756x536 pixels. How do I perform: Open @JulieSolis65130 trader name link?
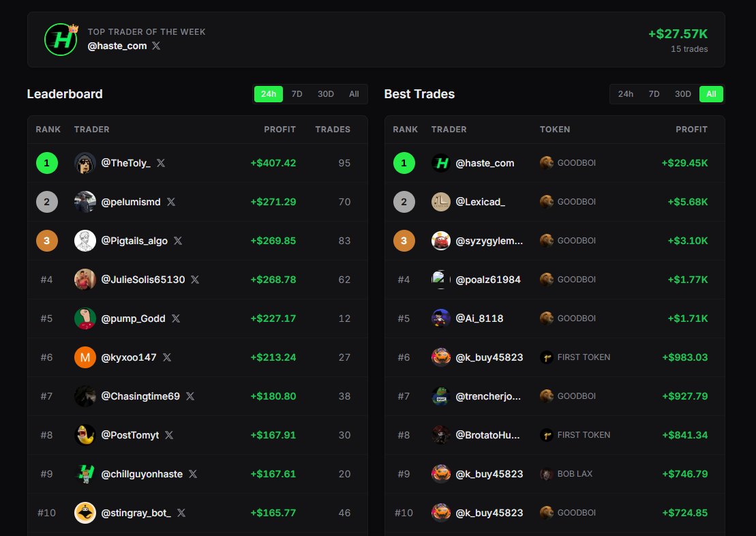(143, 280)
